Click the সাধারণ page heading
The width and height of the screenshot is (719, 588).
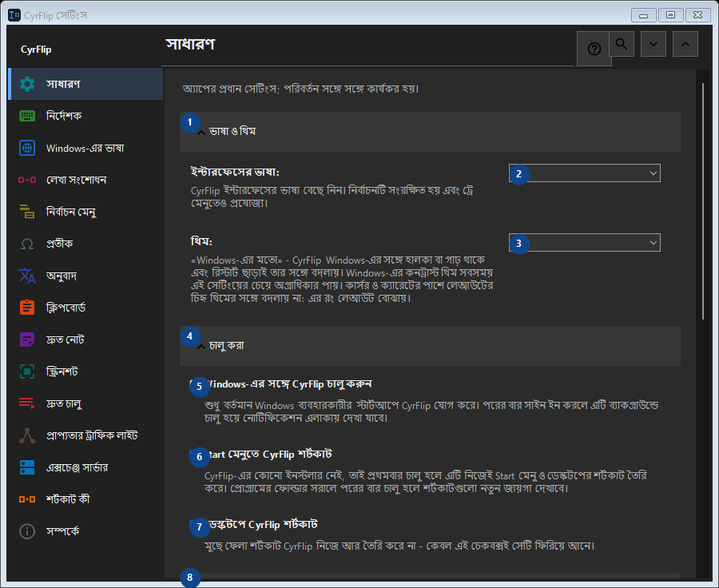click(x=190, y=45)
